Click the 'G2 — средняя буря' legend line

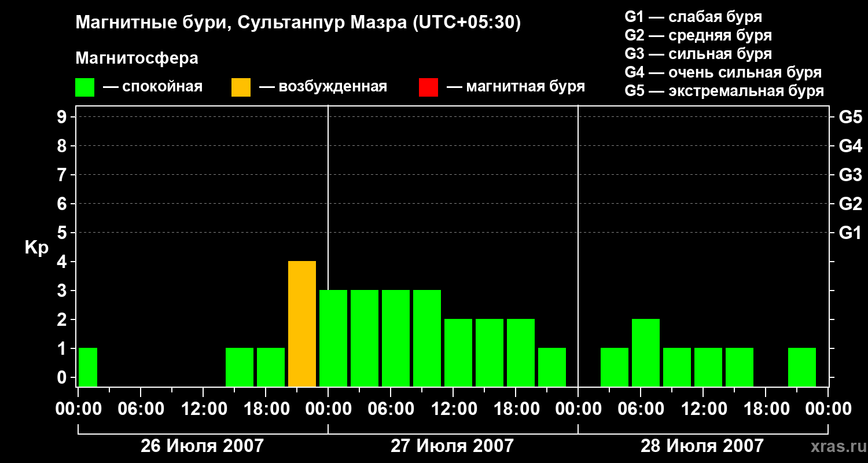tap(698, 35)
